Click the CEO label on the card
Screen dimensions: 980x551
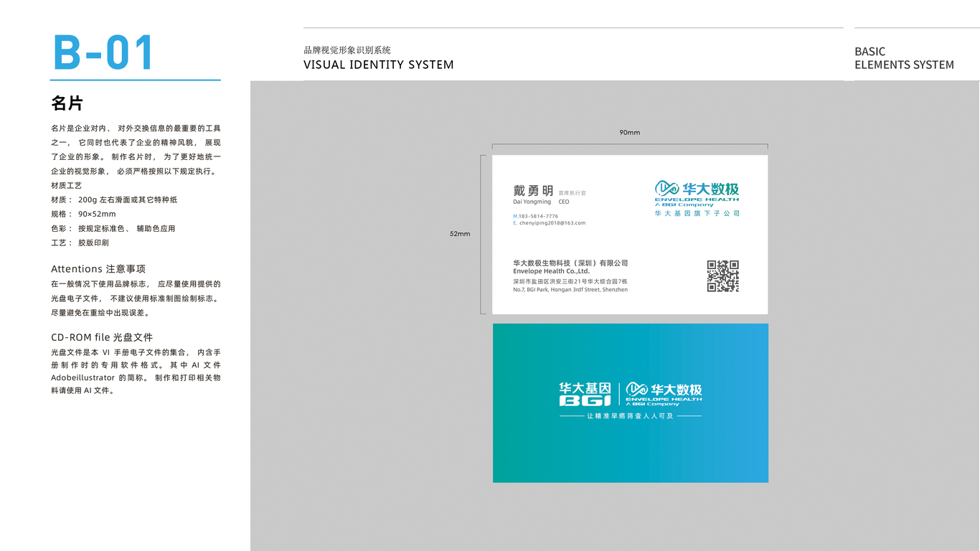pos(564,202)
